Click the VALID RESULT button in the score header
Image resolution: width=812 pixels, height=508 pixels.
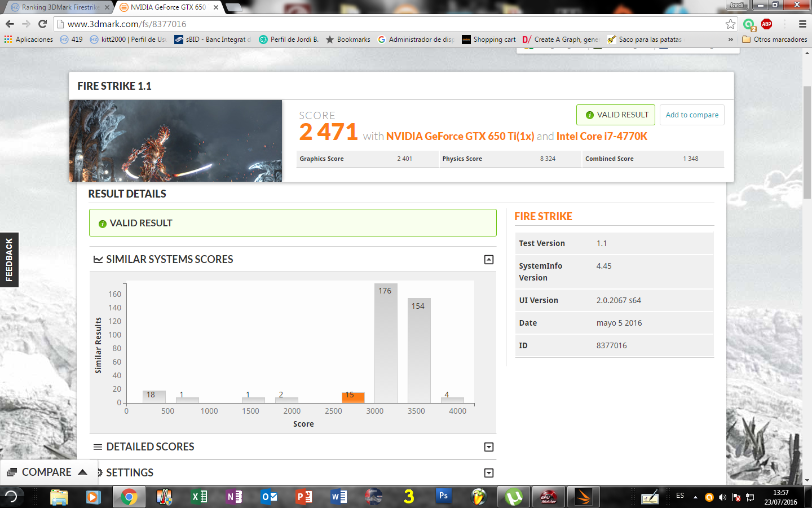click(616, 115)
